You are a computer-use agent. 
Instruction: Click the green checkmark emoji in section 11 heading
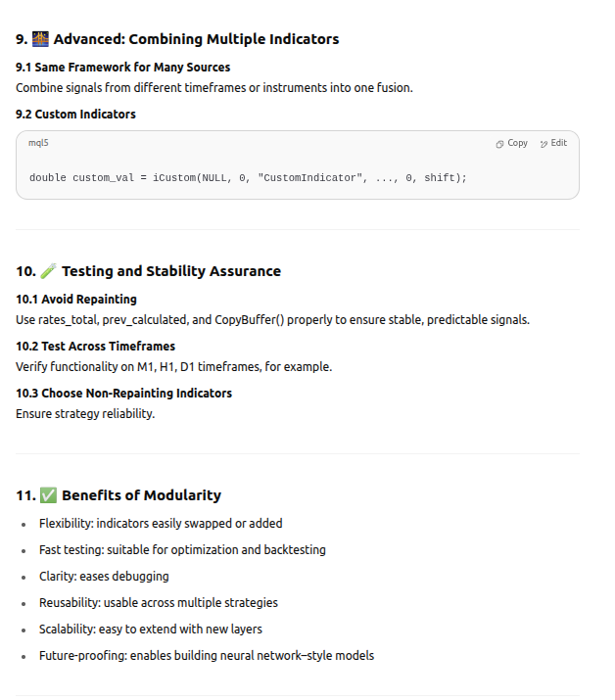(x=48, y=495)
